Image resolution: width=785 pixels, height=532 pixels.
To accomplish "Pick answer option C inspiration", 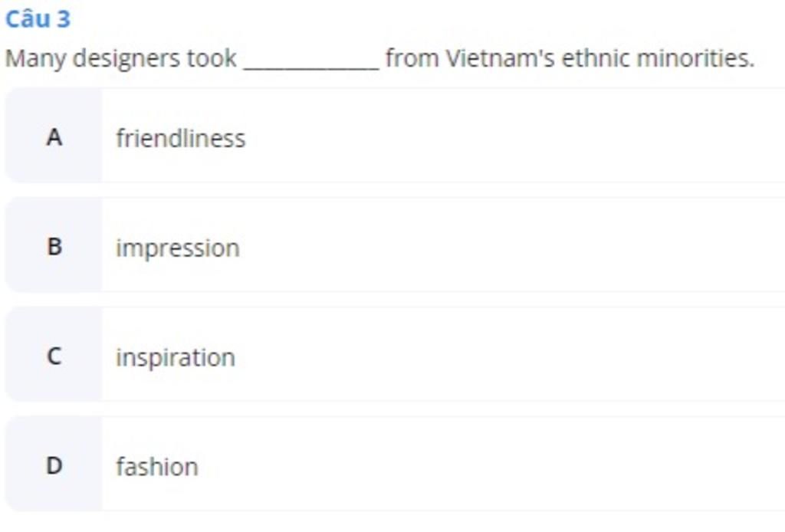I will pyautogui.click(x=395, y=356).
